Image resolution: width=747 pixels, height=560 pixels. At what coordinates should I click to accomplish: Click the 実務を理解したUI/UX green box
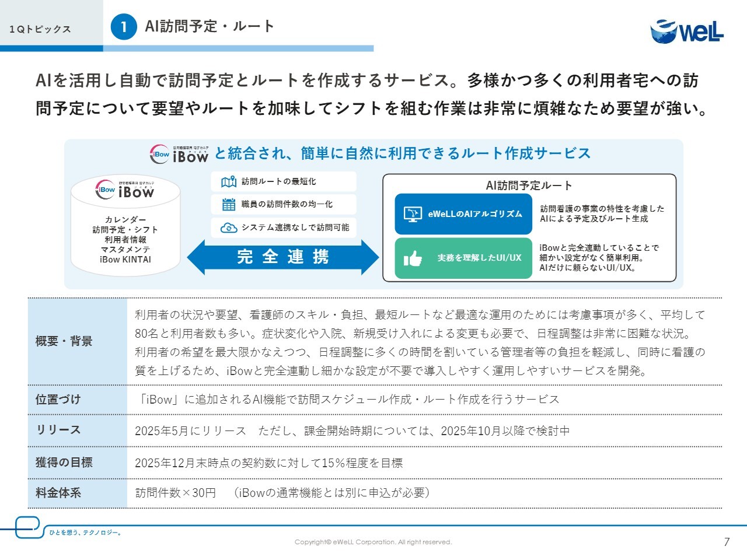pyautogui.click(x=464, y=258)
